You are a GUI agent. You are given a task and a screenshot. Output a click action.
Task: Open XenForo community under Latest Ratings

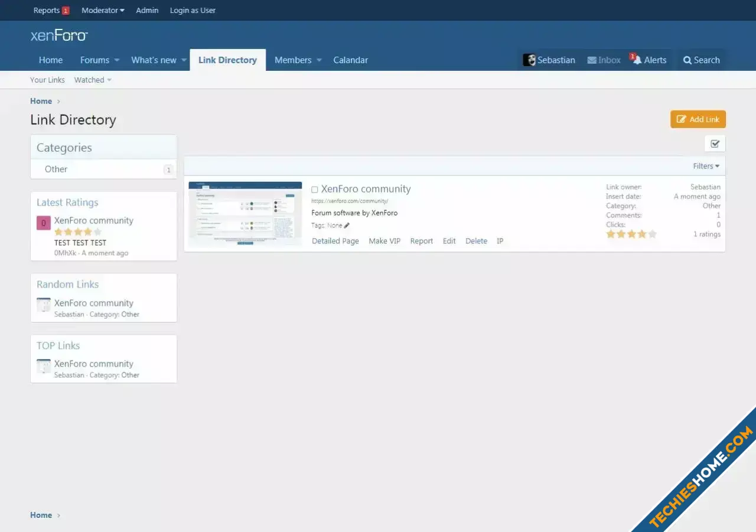pyautogui.click(x=94, y=220)
